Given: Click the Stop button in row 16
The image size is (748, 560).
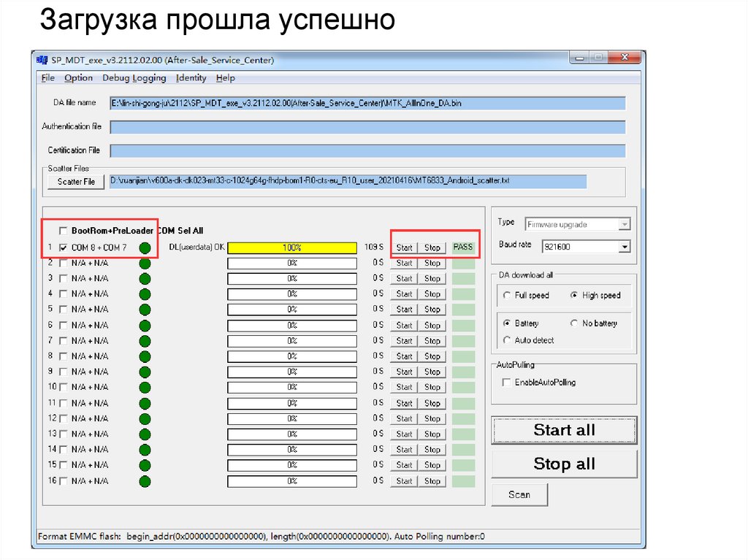Looking at the screenshot, I should click(432, 481).
